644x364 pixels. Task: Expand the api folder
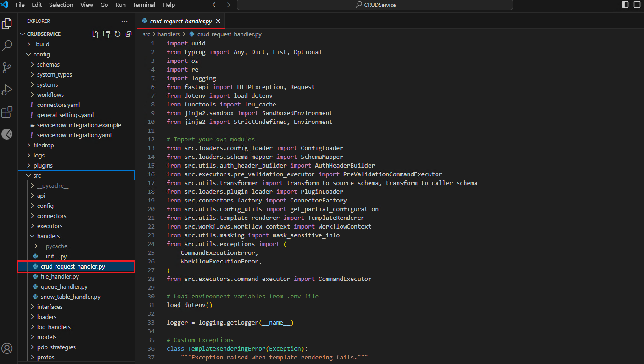tap(76, 196)
